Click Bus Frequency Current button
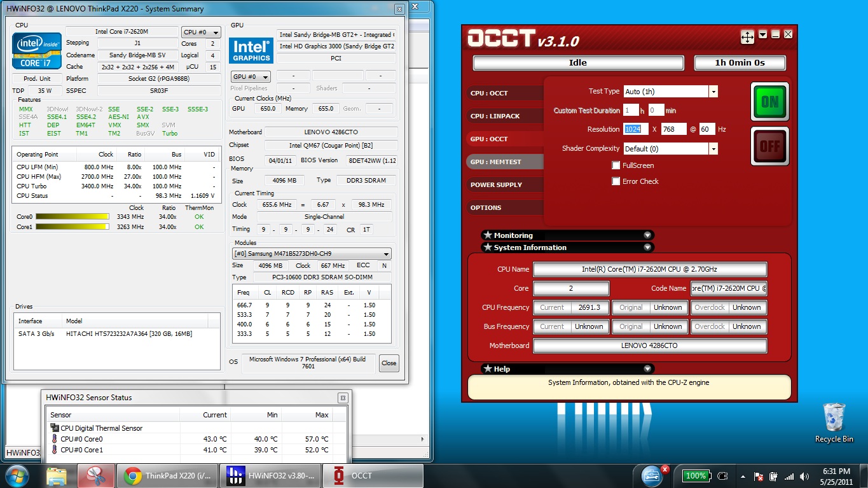The height and width of the screenshot is (488, 868). point(552,326)
